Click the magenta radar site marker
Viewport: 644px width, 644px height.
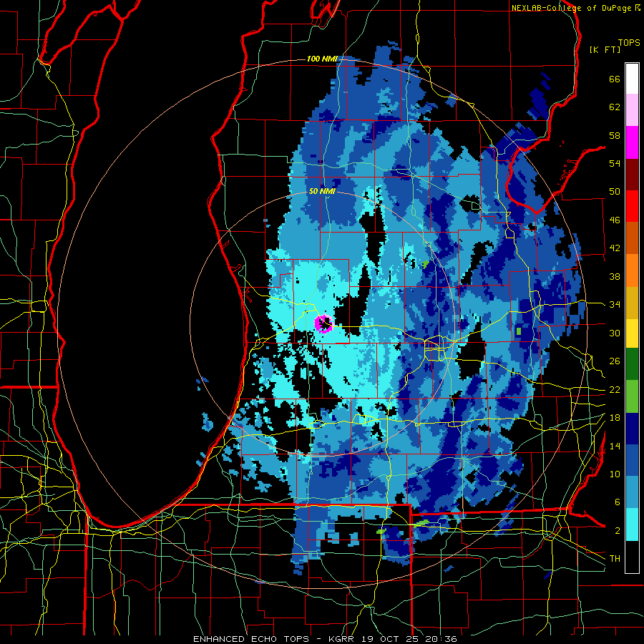pos(323,323)
